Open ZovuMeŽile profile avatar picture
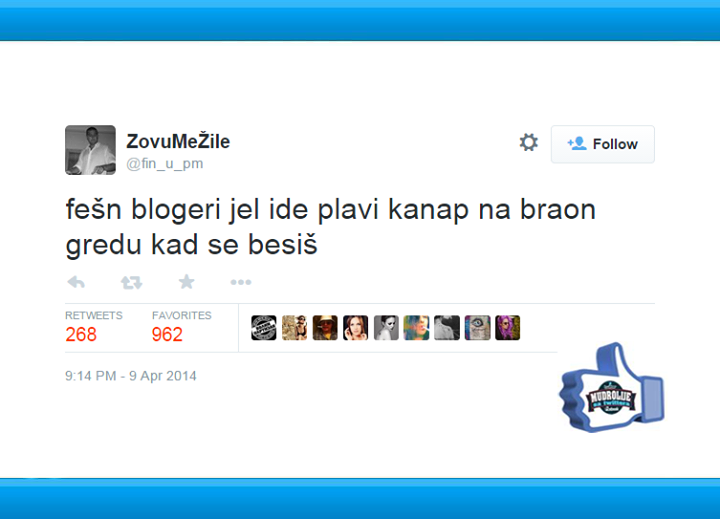Screen dimensions: 720x519 (x=90, y=150)
